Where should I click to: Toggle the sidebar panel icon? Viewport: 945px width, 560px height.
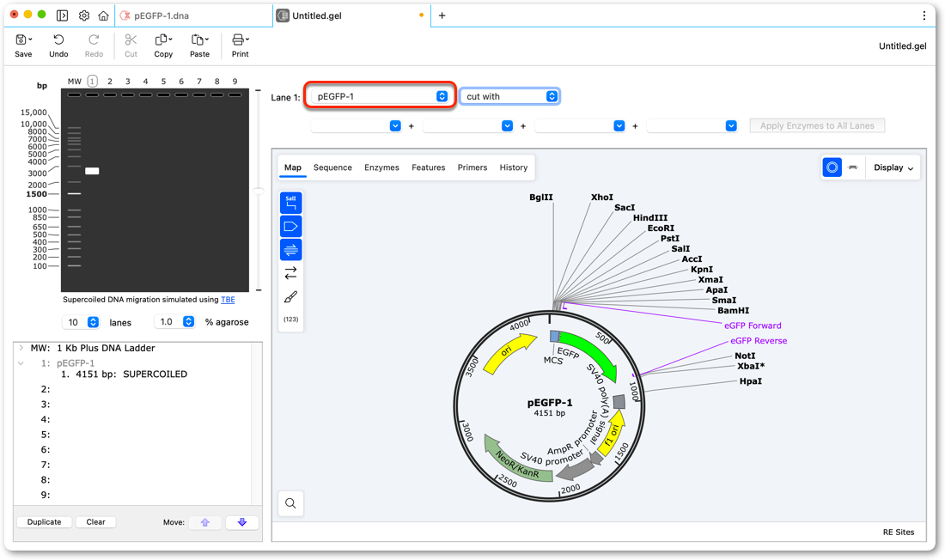coord(62,15)
